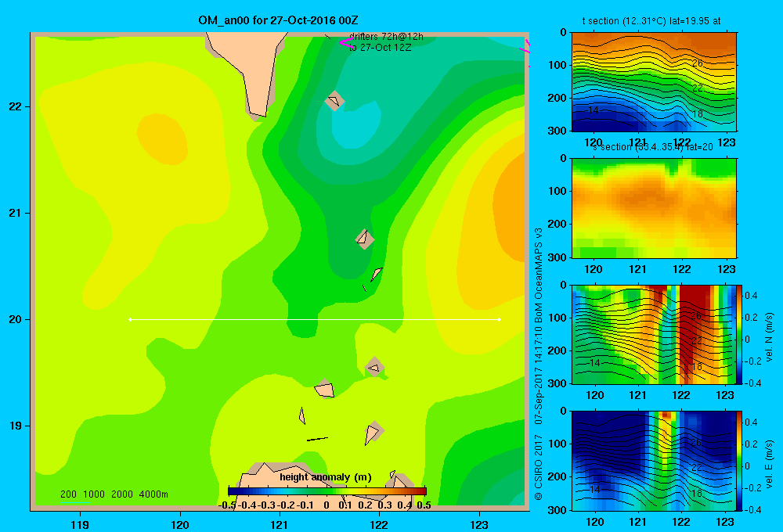
Task: Click the 'height anomaly (m)' label
Action: tap(326, 477)
